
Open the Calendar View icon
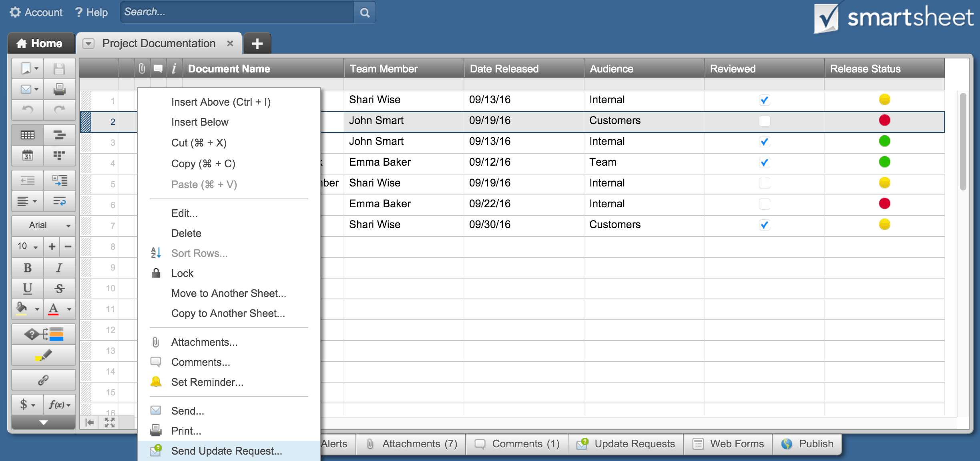pos(27,156)
